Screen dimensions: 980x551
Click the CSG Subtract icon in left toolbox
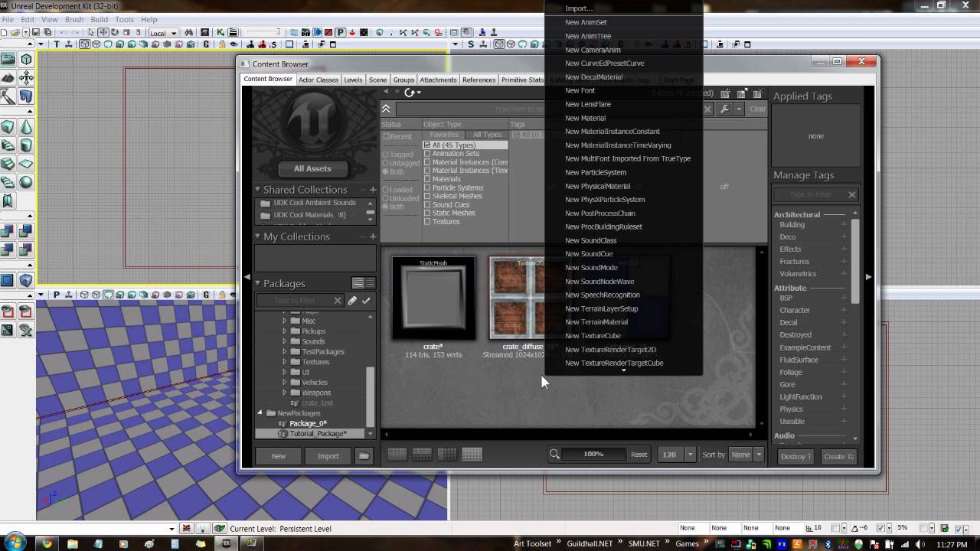pyautogui.click(x=26, y=230)
